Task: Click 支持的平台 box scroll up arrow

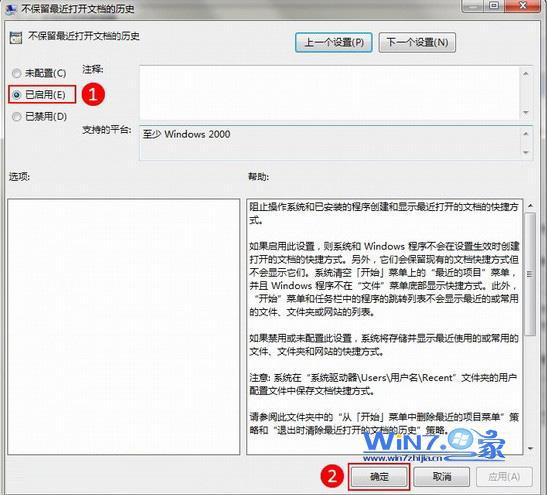Action: click(x=526, y=134)
